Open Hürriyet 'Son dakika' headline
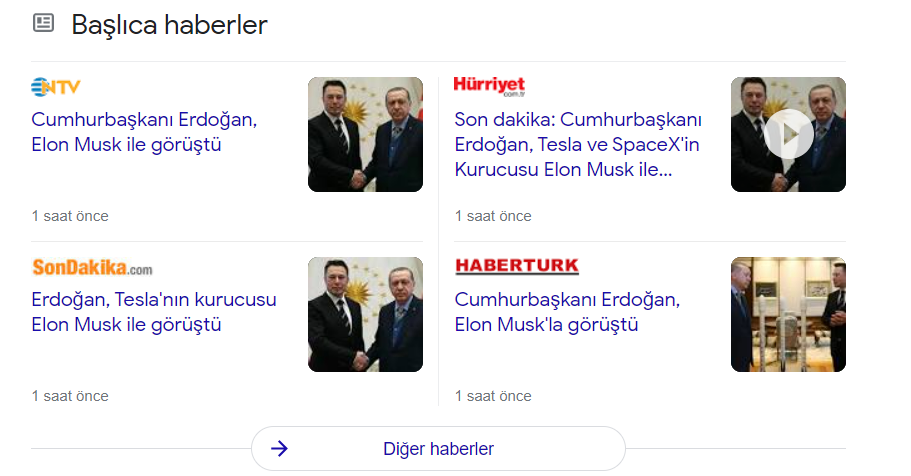Screen dimensions: 911x476 coord(578,144)
